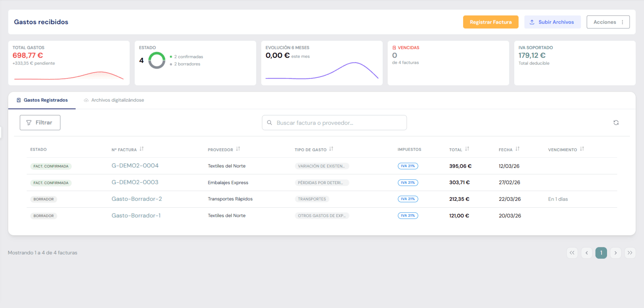Image resolution: width=644 pixels, height=308 pixels.
Task: Sort by Vencimiento column icon
Action: click(x=582, y=149)
